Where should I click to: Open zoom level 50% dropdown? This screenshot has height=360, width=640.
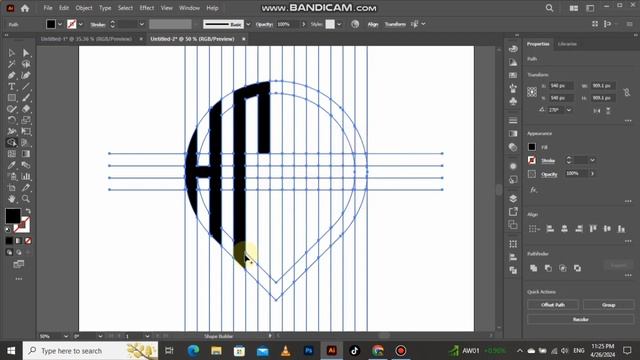tap(65, 336)
